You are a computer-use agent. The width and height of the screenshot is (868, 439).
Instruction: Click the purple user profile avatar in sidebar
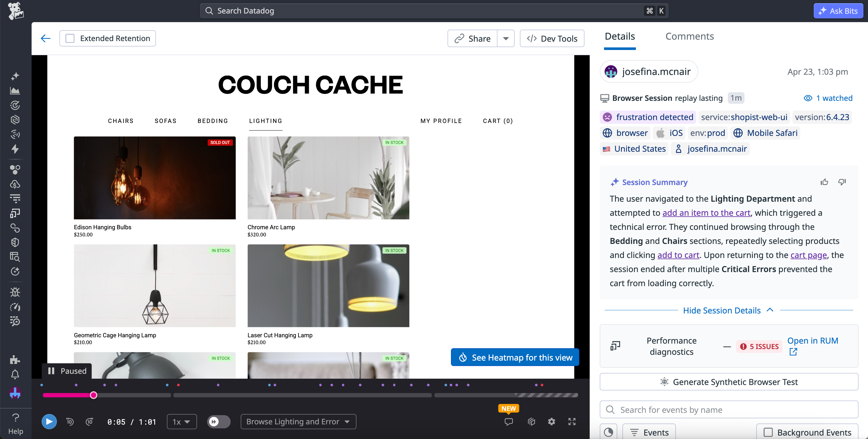pyautogui.click(x=15, y=393)
